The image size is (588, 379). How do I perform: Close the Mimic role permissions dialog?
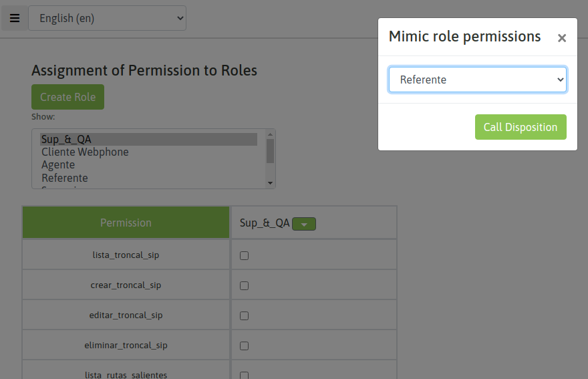coord(561,38)
